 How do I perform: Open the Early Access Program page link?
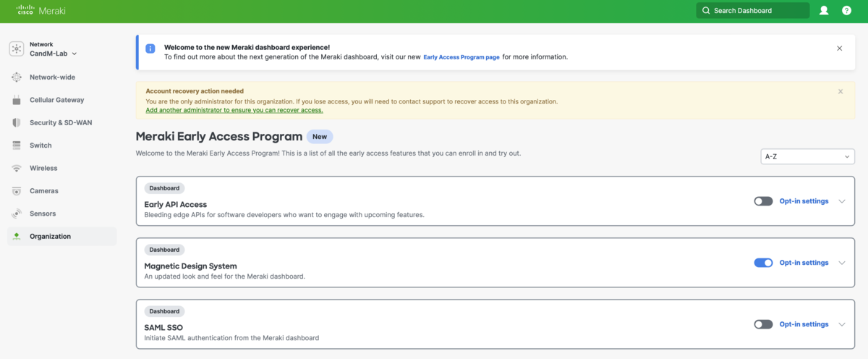point(461,57)
